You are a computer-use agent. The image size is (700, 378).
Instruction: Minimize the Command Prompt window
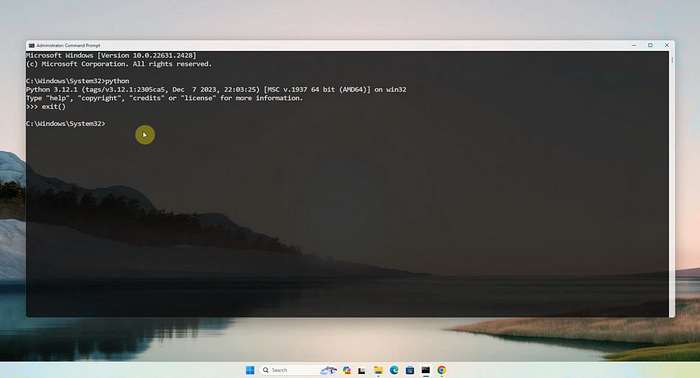pos(634,46)
